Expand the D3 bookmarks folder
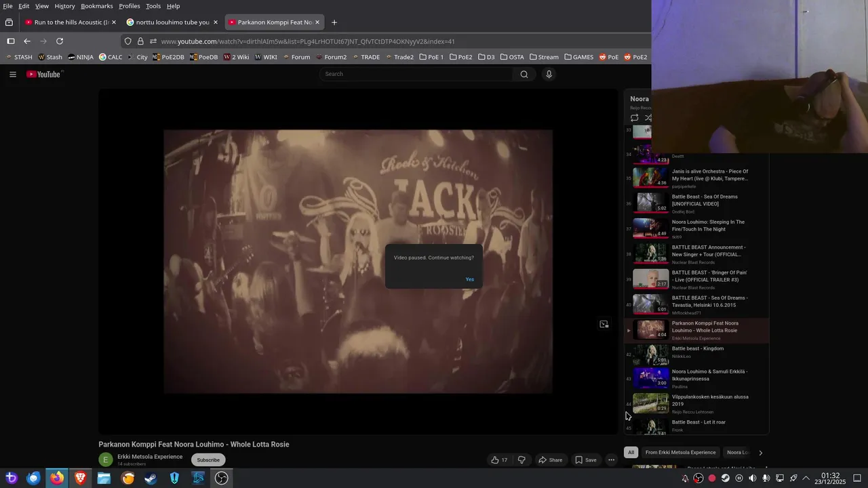Viewport: 868px width, 488px height. click(486, 57)
